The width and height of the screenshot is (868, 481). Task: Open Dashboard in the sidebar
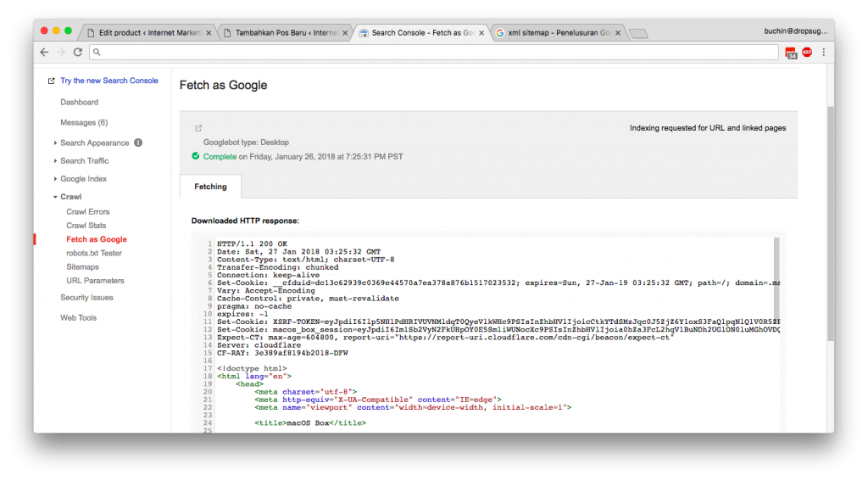tap(79, 102)
